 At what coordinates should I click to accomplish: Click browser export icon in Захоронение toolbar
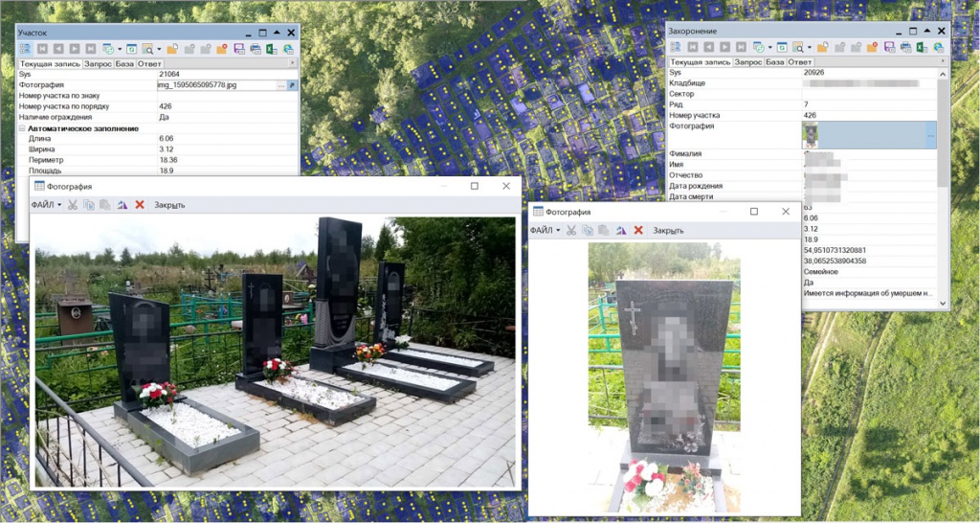click(x=936, y=47)
